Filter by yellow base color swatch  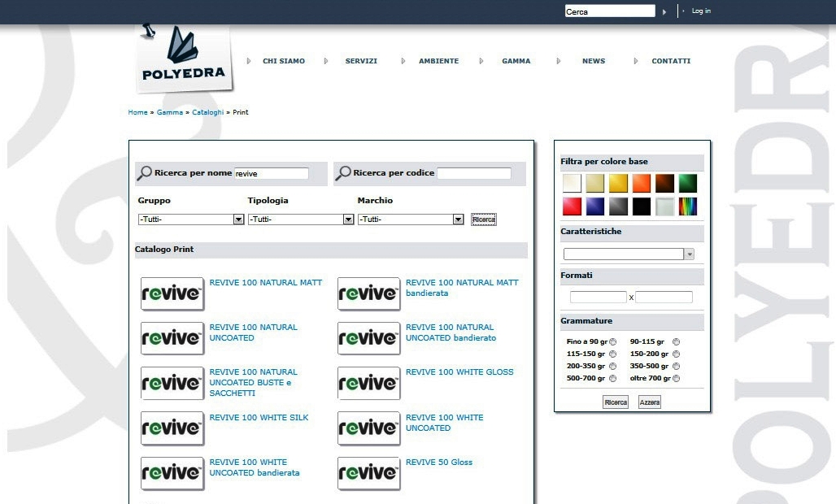tap(619, 183)
